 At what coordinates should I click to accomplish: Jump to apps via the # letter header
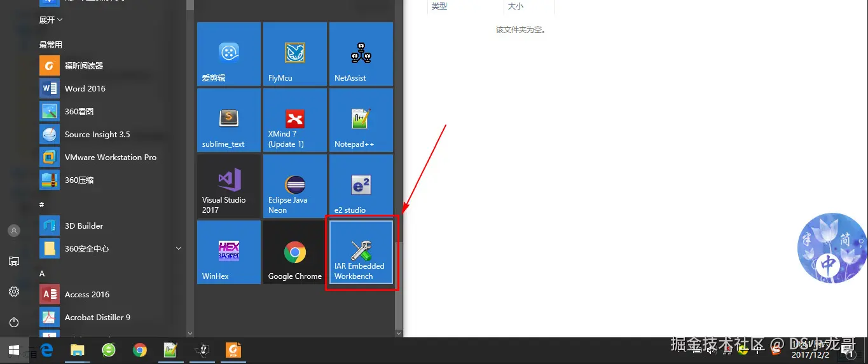42,205
